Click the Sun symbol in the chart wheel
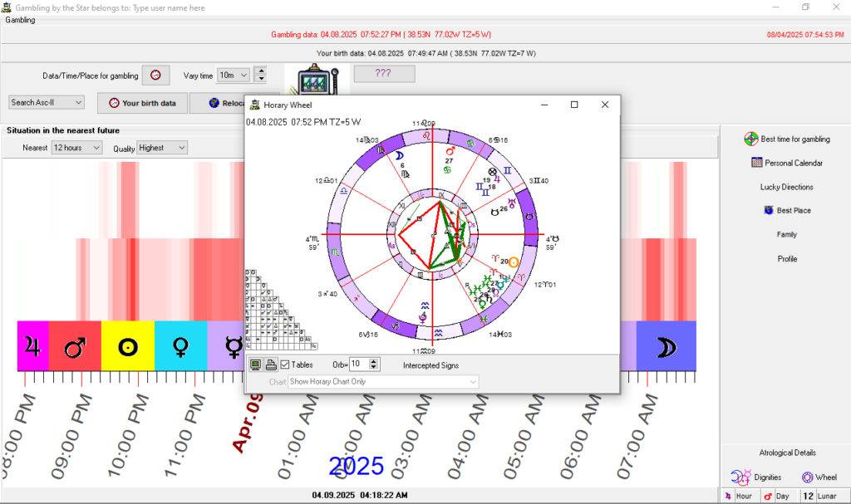Viewport: 851px width, 504px height. coord(514,262)
